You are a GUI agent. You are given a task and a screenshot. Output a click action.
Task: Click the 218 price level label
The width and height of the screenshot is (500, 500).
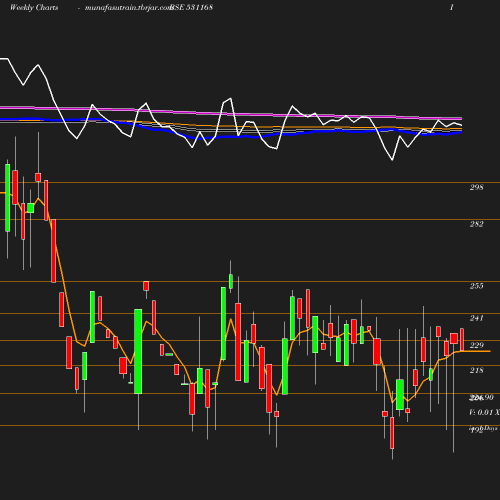pyautogui.click(x=476, y=370)
